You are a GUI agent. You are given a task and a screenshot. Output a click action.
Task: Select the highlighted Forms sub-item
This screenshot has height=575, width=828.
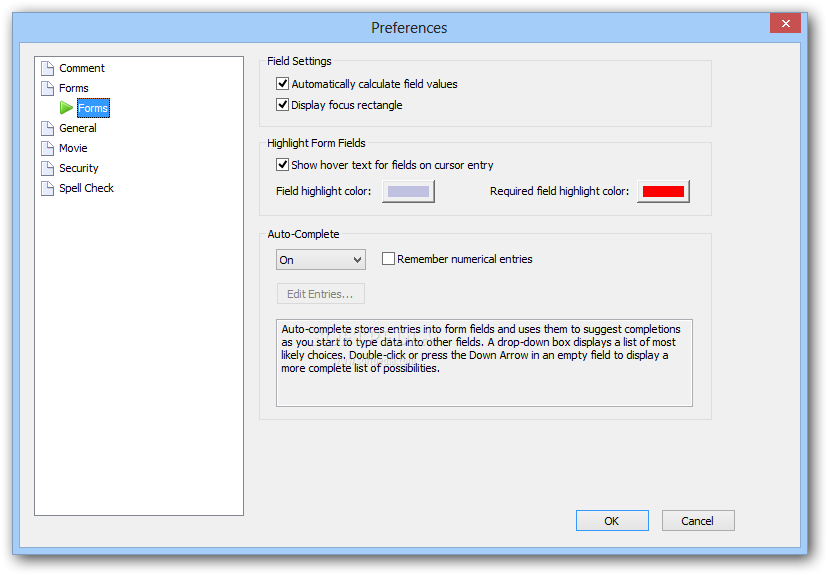[93, 108]
